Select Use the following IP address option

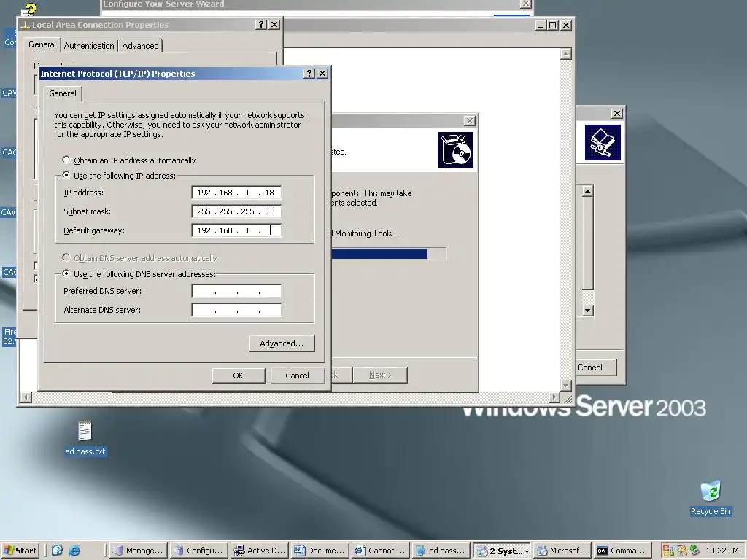[x=66, y=175]
